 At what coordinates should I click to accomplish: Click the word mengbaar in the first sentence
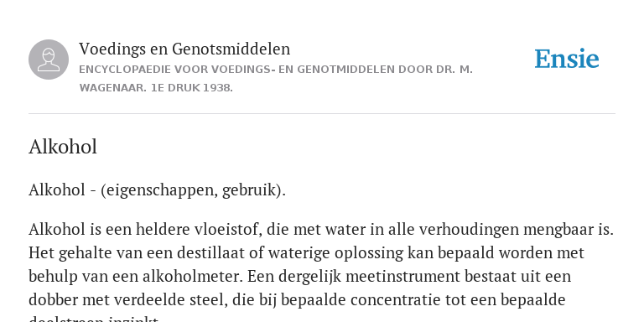[x=556, y=229]
